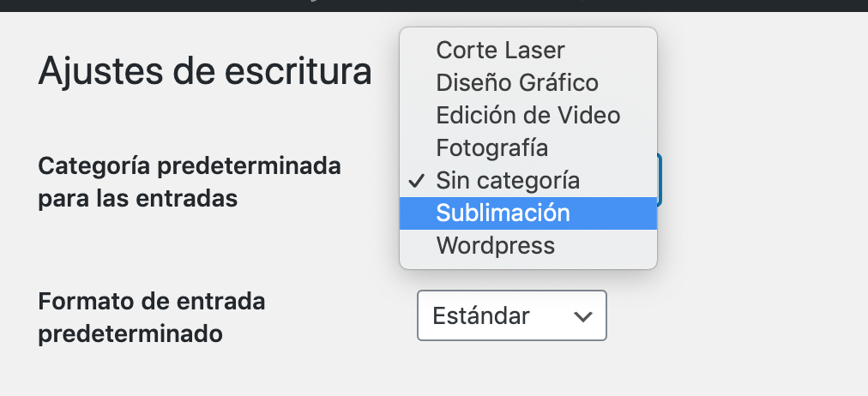Click blue-outlined category select edge behind menu
This screenshot has width=868, height=396.
[x=660, y=180]
